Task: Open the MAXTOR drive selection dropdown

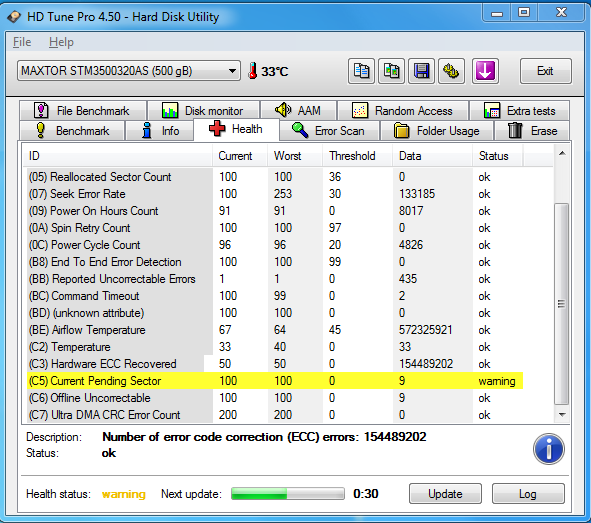Action: (129, 70)
